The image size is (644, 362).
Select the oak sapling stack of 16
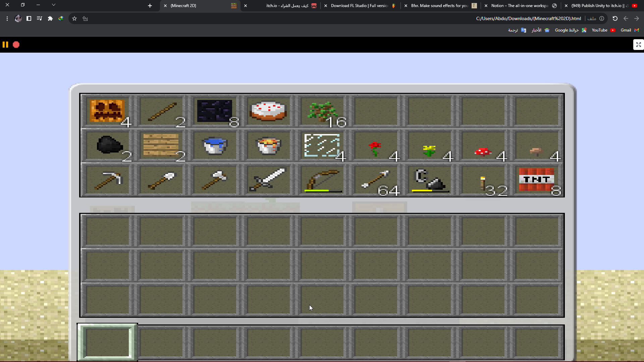pyautogui.click(x=322, y=112)
